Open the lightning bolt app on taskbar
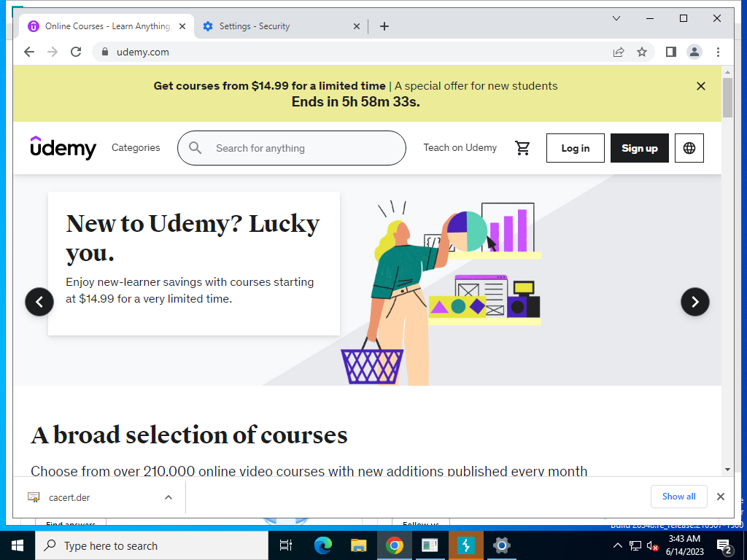Screen dimensions: 747x560 [x=466, y=545]
